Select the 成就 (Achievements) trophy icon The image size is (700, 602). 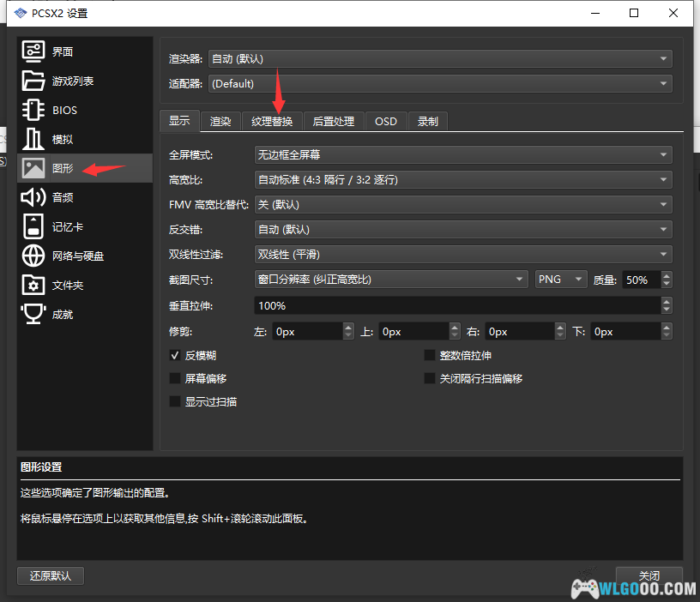coord(33,314)
